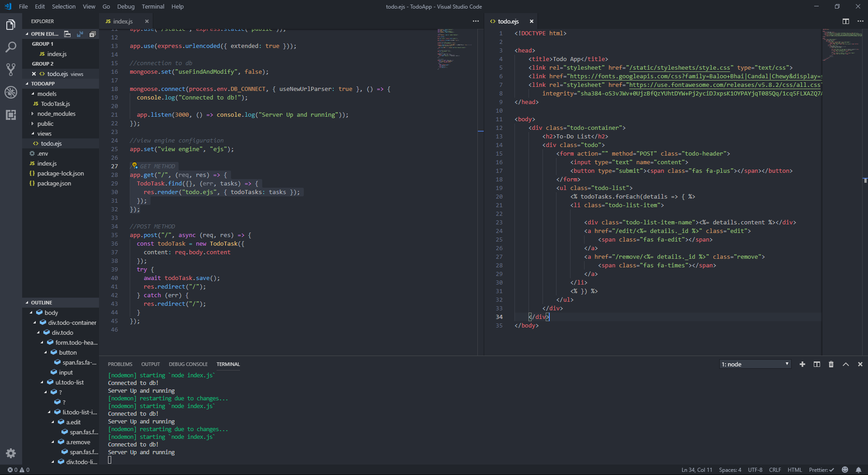
Task: Switch to the DEBUG CONSOLE tab
Action: 188,364
